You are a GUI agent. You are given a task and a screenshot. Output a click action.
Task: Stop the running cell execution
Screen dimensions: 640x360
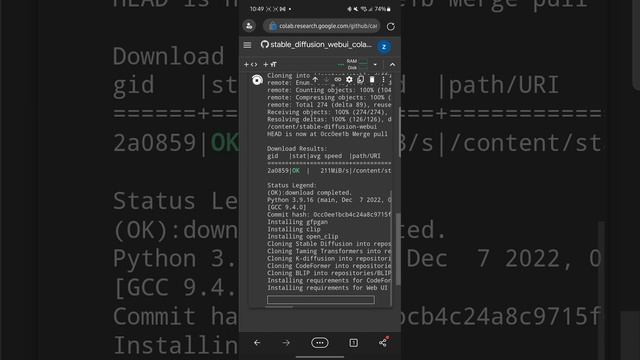click(x=257, y=80)
